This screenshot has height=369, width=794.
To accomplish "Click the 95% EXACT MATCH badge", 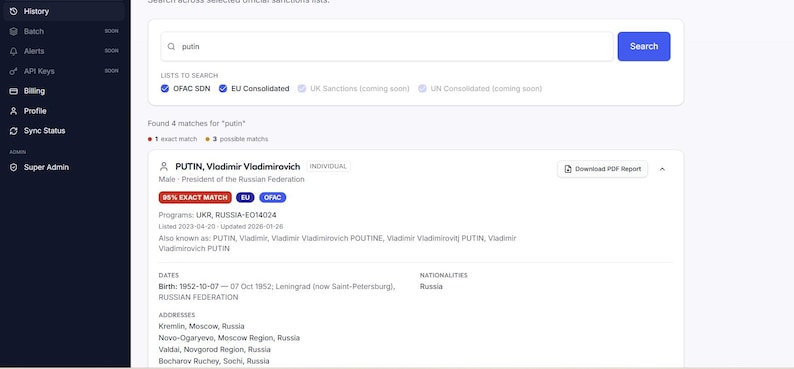I will point(195,197).
